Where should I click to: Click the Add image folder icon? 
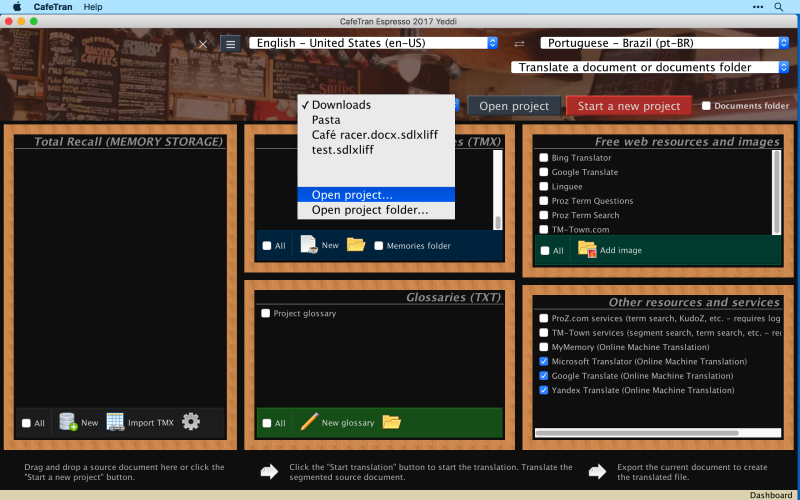click(x=587, y=249)
